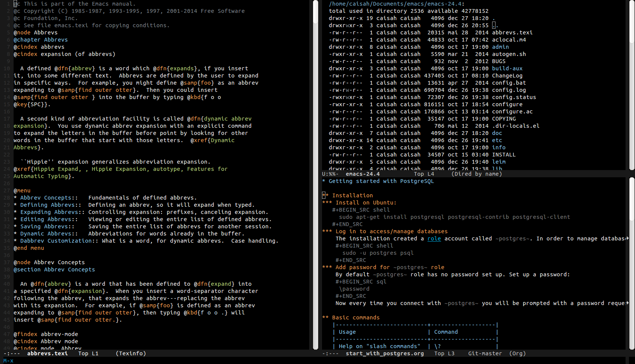Click the '\password' source line
This screenshot has width=635, height=364.
pyautogui.click(x=354, y=289)
